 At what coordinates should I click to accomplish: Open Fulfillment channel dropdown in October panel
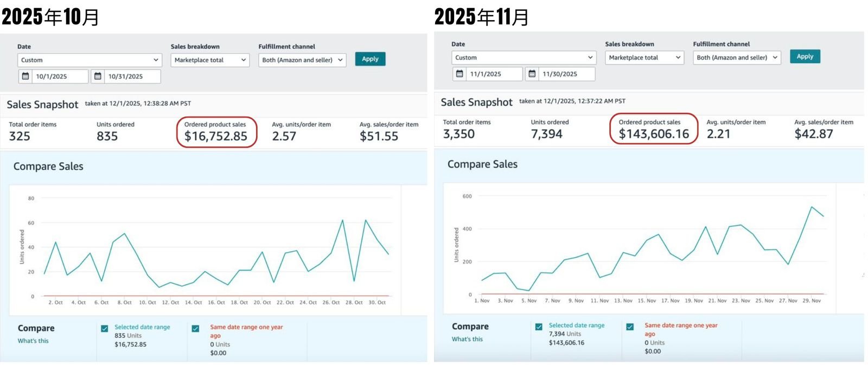[302, 60]
